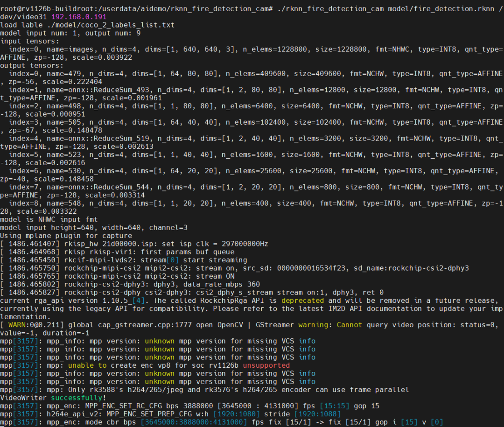The image size is (504, 427).
Task: Click the 'start streaming' kernel message
Action: coord(215,260)
